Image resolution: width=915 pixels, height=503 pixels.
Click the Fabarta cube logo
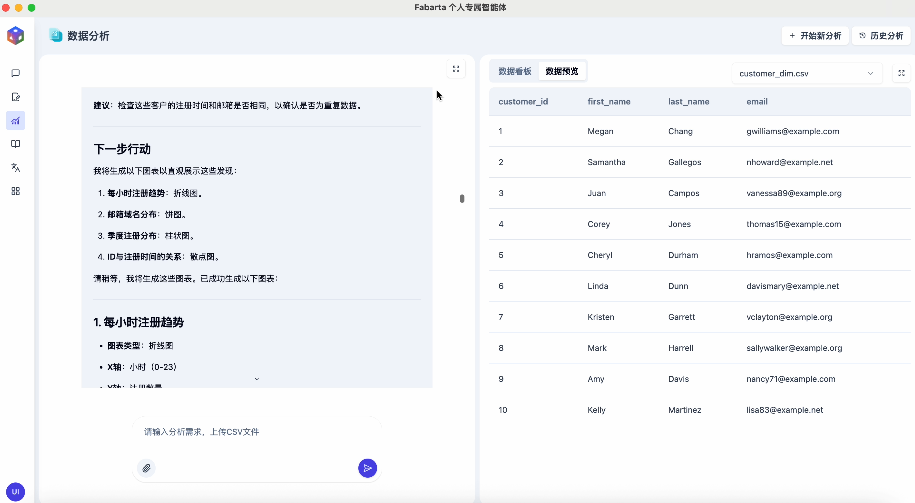pyautogui.click(x=16, y=36)
